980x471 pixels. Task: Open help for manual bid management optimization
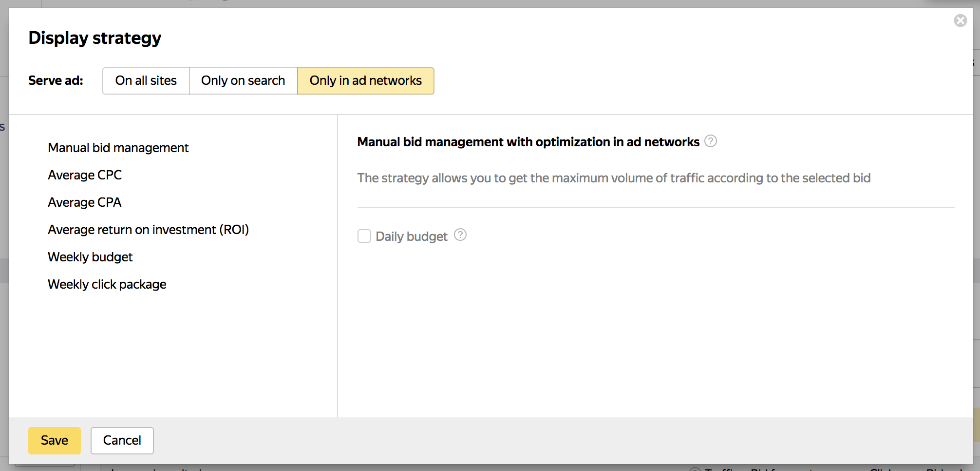click(x=711, y=141)
